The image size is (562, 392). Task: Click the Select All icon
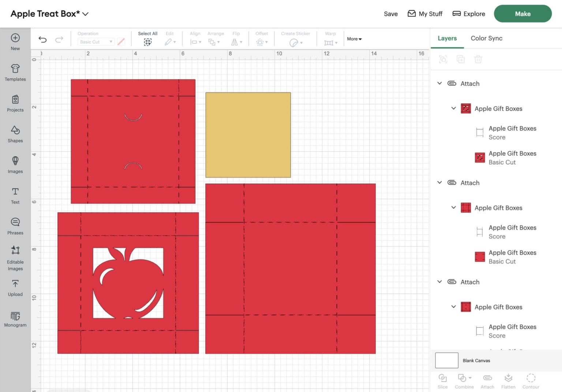point(147,42)
